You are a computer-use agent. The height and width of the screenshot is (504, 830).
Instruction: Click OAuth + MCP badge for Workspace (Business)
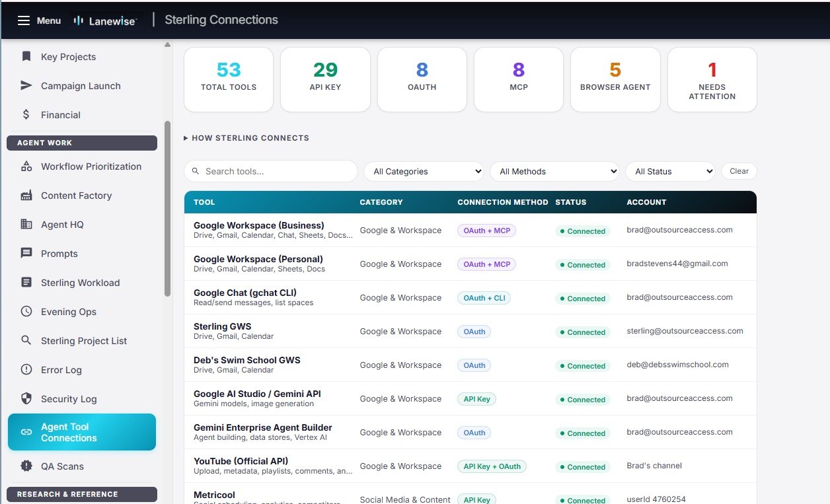click(x=486, y=231)
